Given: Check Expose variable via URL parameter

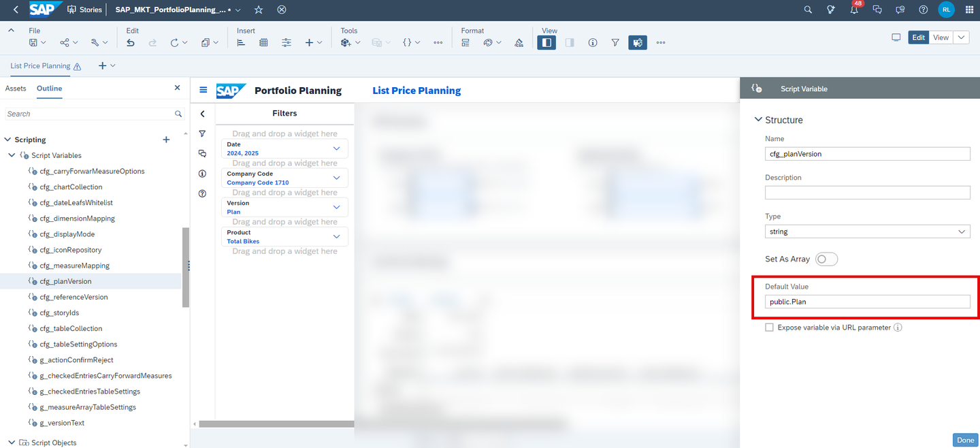Looking at the screenshot, I should (x=769, y=327).
